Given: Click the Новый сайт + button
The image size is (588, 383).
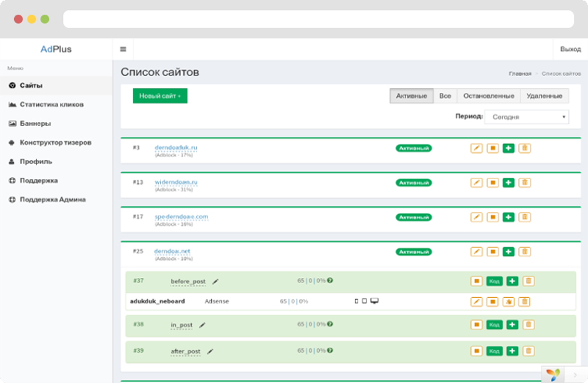Looking at the screenshot, I should click(160, 96).
